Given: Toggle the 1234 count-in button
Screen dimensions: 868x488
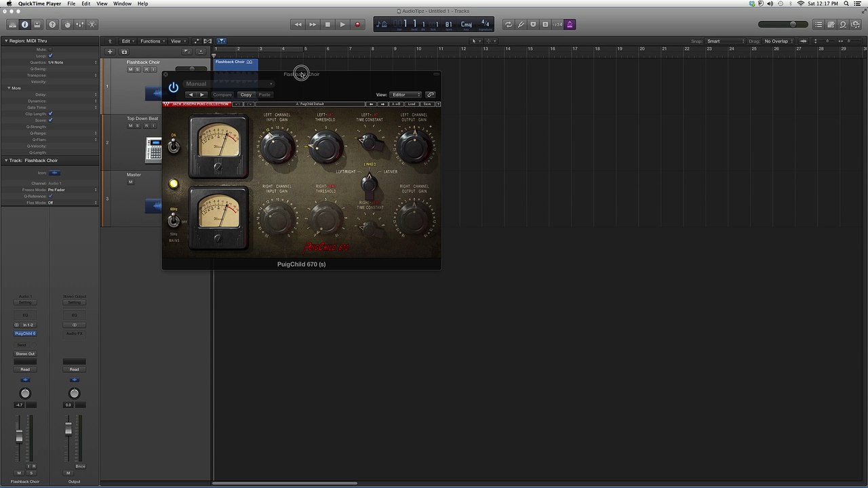Looking at the screenshot, I should pos(557,24).
